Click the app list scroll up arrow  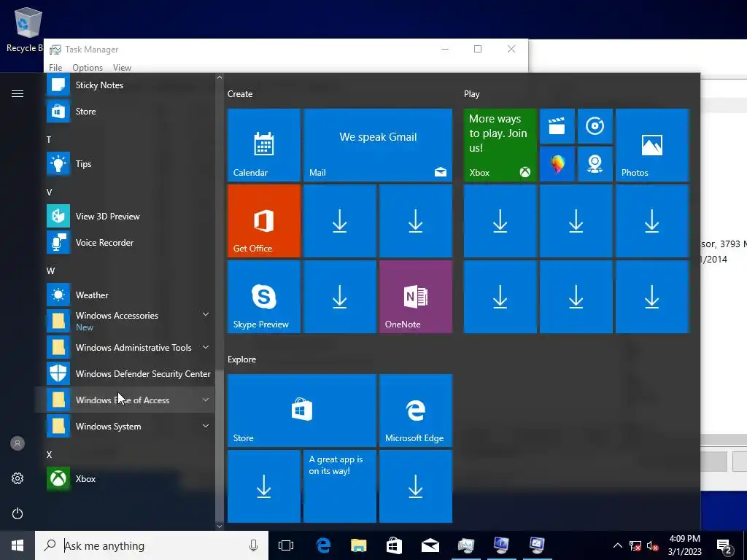[x=219, y=77]
